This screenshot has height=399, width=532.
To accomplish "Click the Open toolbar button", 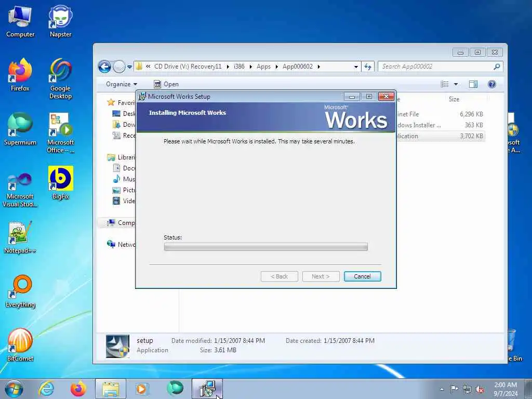I will (166, 84).
